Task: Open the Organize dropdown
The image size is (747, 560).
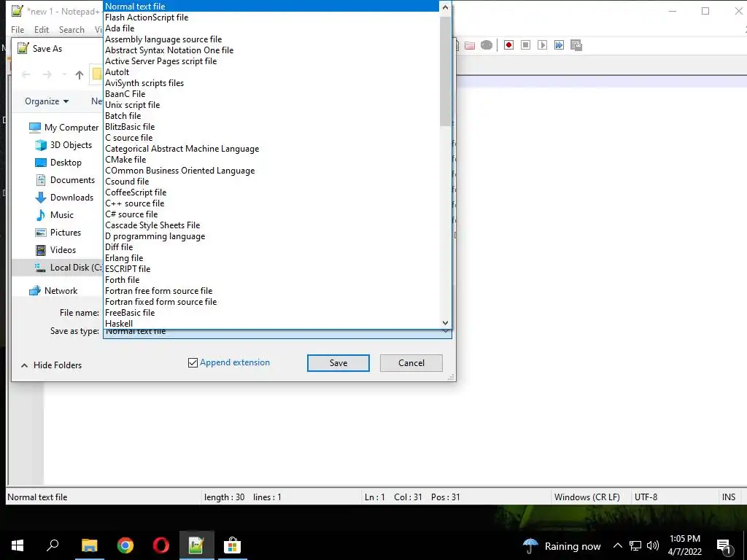Action: [47, 101]
